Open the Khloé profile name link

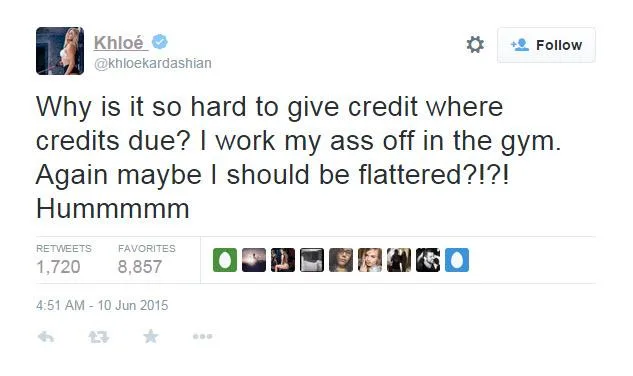pyautogui.click(x=120, y=42)
